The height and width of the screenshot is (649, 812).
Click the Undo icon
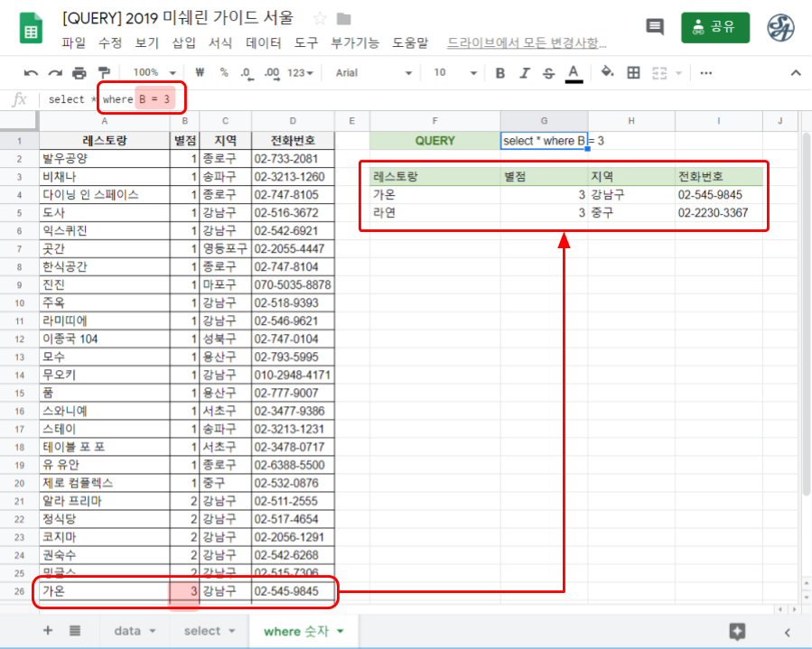pos(33,72)
